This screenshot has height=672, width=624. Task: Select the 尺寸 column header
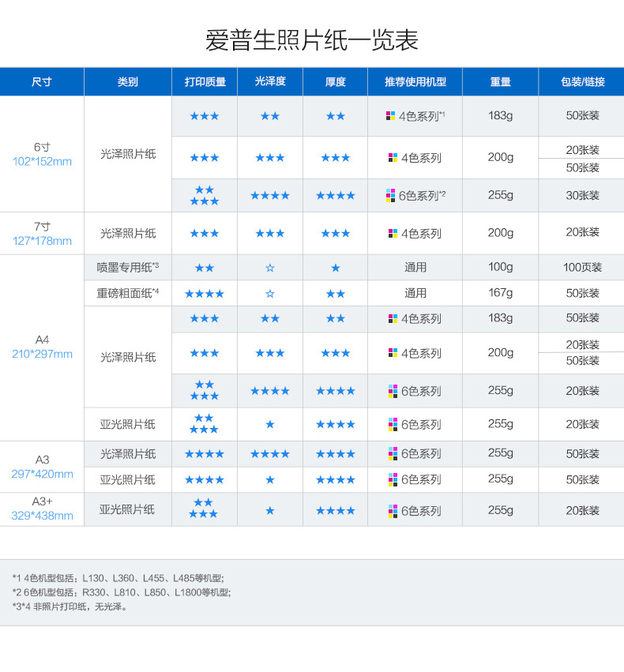(42, 81)
